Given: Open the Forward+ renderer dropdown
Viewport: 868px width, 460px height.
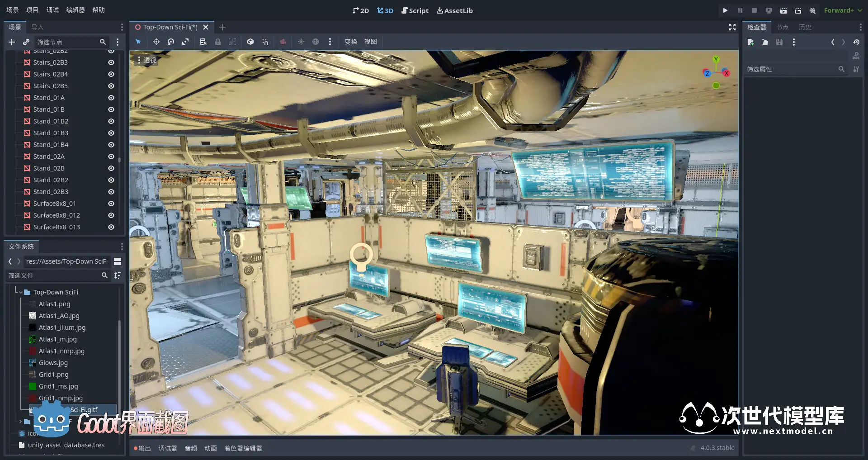Looking at the screenshot, I should [x=843, y=10].
